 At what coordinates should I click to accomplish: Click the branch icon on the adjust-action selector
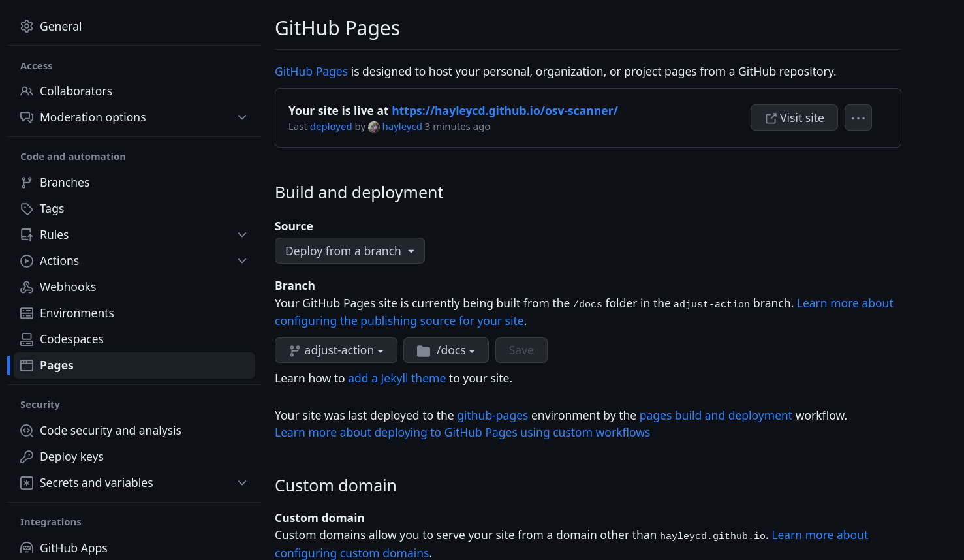[x=295, y=350]
